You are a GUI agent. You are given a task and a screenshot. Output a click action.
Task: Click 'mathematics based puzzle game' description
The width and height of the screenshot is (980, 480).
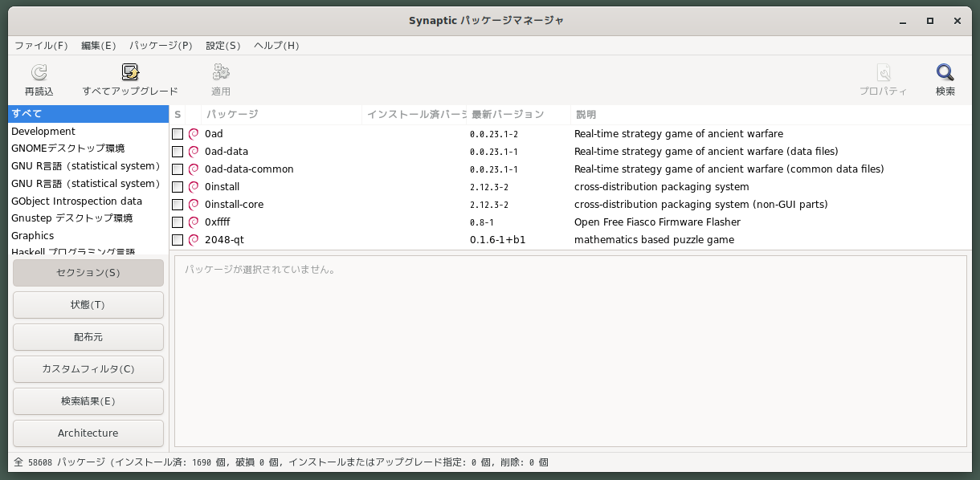654,240
